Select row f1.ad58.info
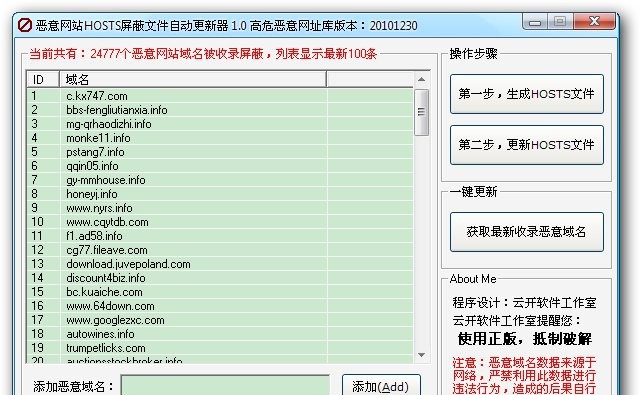The width and height of the screenshot is (640, 395). [220, 236]
